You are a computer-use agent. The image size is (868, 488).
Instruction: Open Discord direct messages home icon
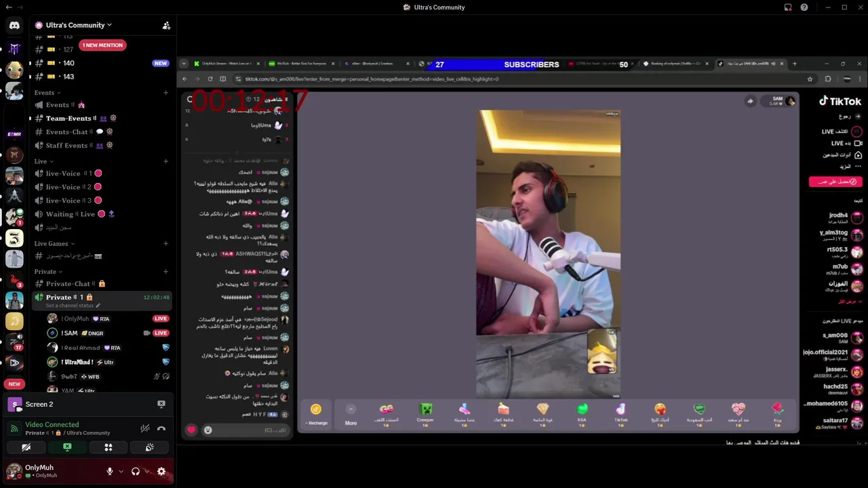coord(14,25)
